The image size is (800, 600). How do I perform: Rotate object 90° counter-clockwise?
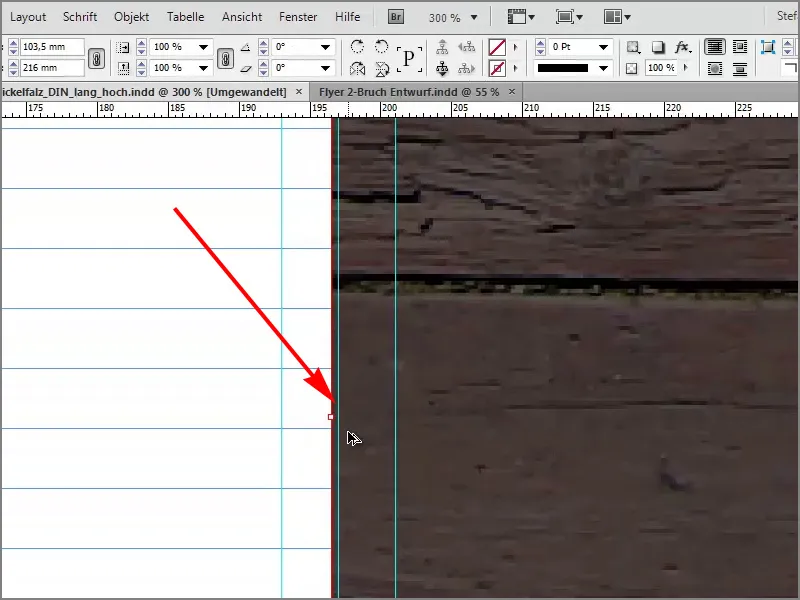(381, 47)
